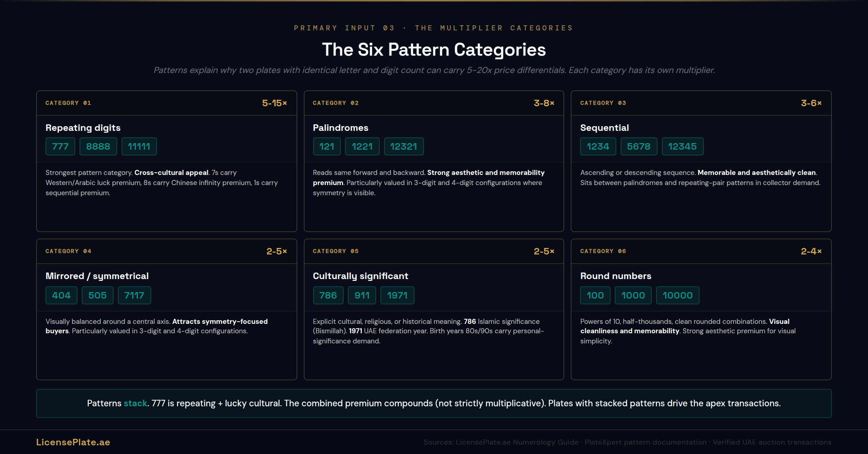
Task: Click the 'CATEGORY 03' label
Action: point(603,103)
